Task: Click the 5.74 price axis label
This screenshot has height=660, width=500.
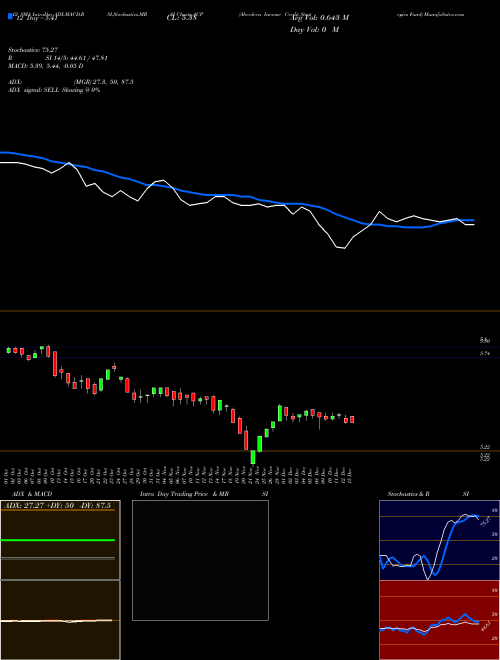Action: point(484,354)
